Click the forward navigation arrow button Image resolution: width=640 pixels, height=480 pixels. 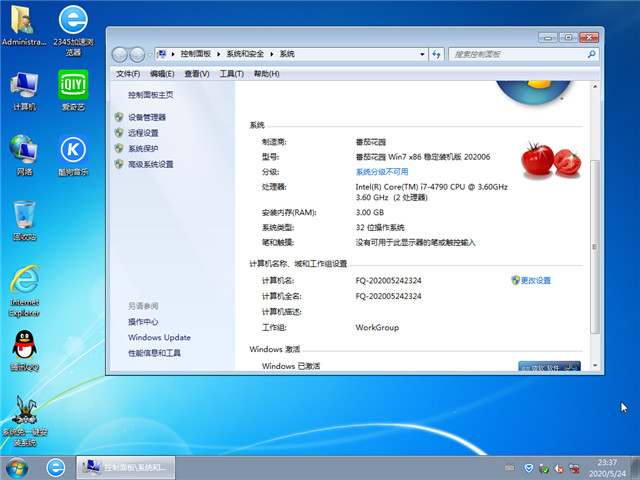coord(137,54)
